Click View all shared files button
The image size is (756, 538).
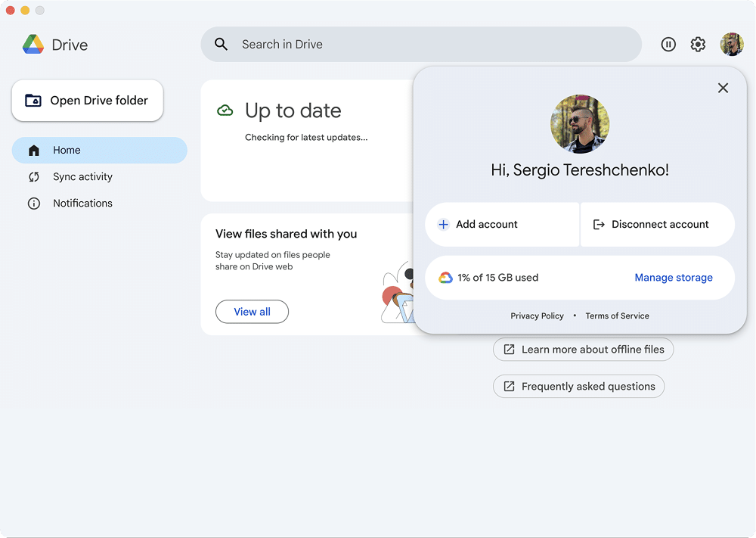(x=252, y=312)
